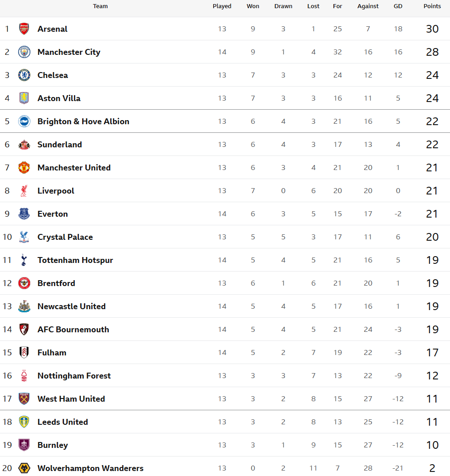Click the Chelsea club crest
This screenshot has width=450, height=476.
click(x=24, y=75)
